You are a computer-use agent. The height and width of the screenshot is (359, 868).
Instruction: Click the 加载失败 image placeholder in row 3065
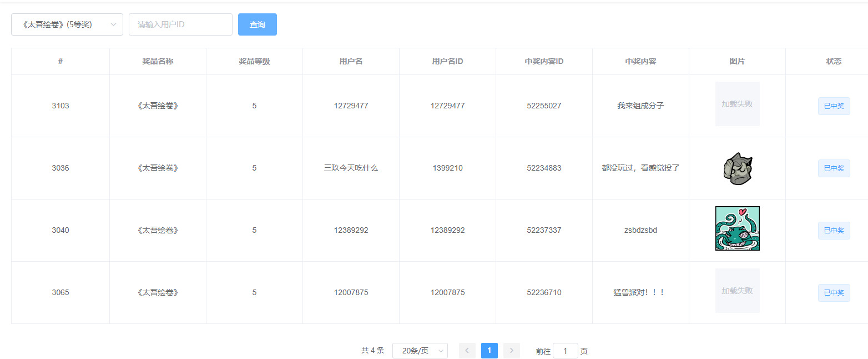click(x=738, y=291)
